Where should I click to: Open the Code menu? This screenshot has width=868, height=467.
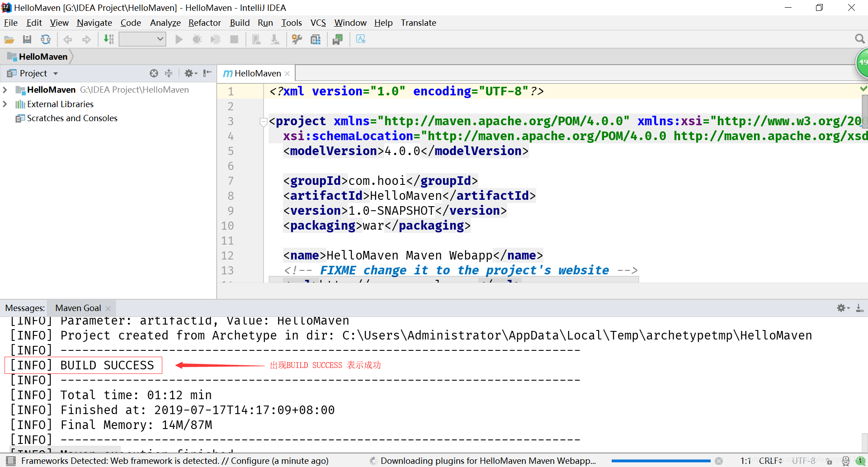(131, 23)
